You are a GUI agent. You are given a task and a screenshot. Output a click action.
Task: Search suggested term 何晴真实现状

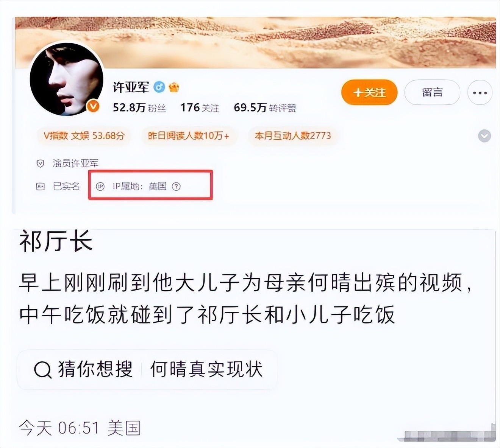[206, 369]
